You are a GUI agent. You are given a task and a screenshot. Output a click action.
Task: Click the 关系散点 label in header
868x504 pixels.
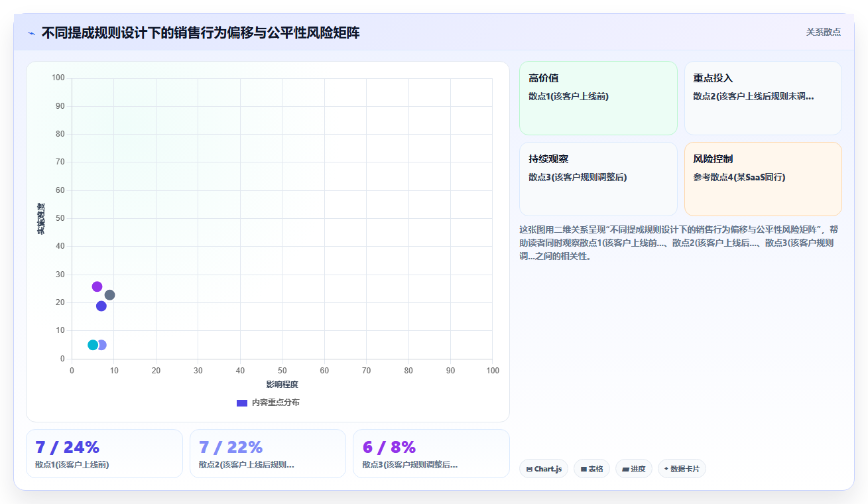click(x=823, y=32)
